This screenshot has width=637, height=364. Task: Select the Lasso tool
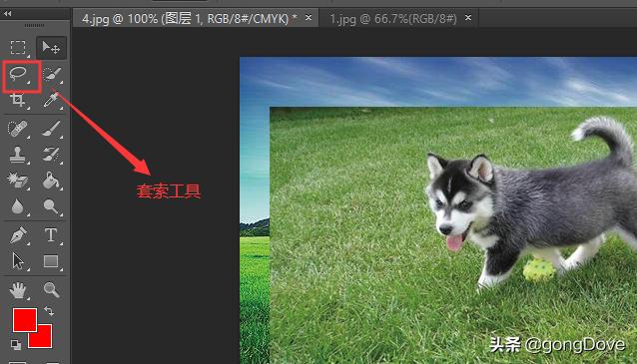click(18, 74)
